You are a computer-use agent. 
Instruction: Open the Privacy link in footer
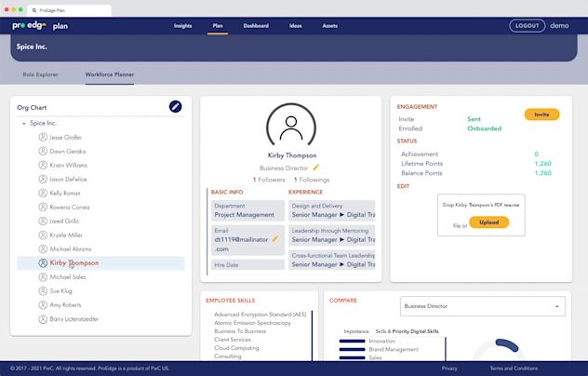[449, 369]
